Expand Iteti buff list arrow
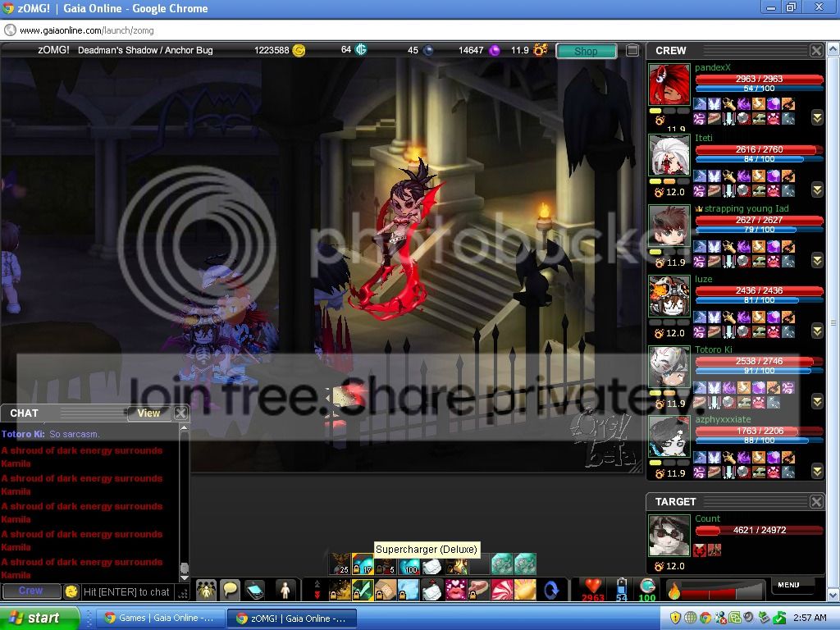840x630 pixels. click(817, 189)
